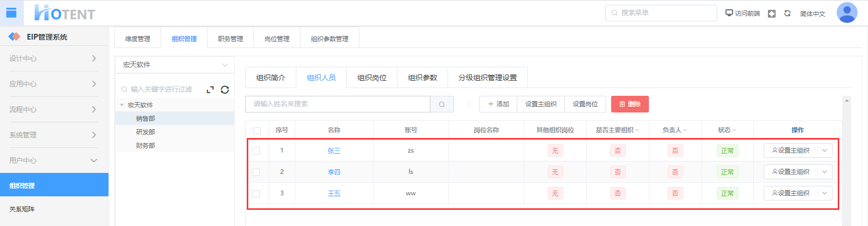The image size is (868, 226).
Task: Open the 宏天软件 dimension dropdown
Action: 175,65
